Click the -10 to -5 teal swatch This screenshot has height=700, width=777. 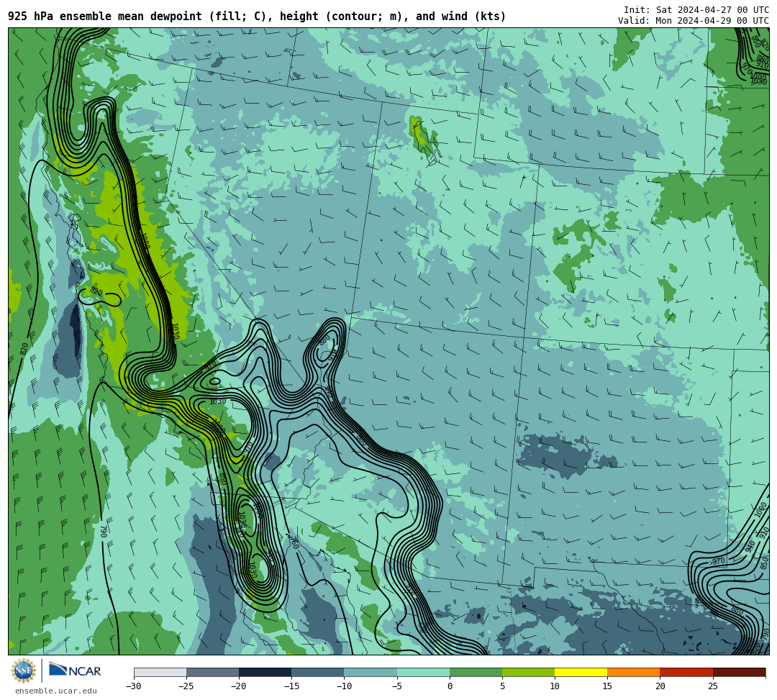(371, 672)
